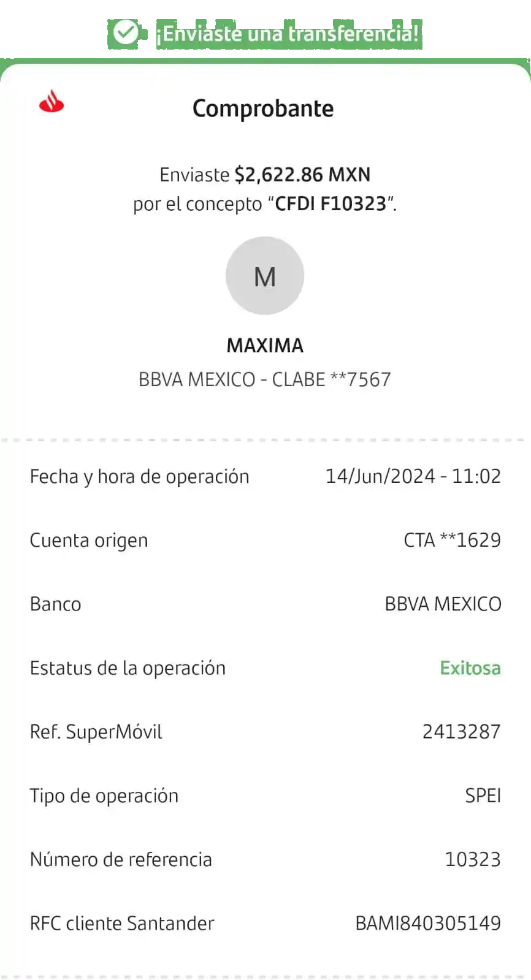Select the origin account CTA **1629
Viewport: 531px width, 980px height.
(452, 540)
